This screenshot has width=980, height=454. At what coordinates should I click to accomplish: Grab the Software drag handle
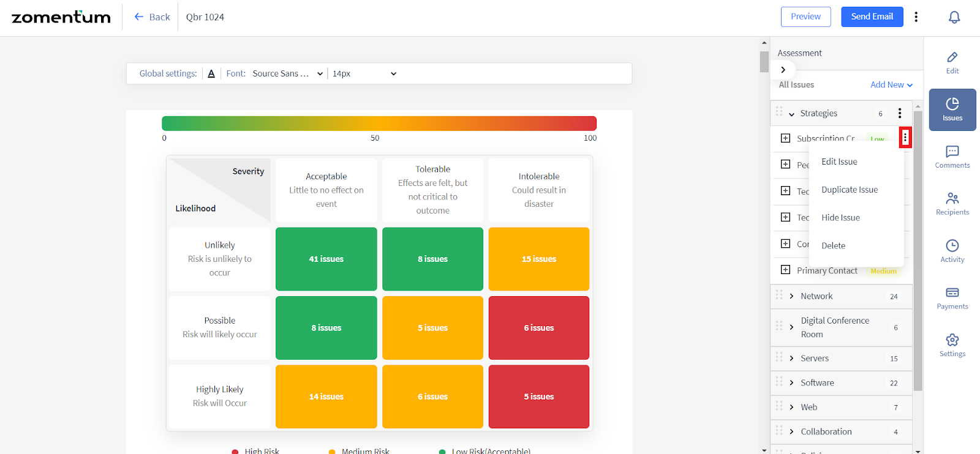coord(779,381)
